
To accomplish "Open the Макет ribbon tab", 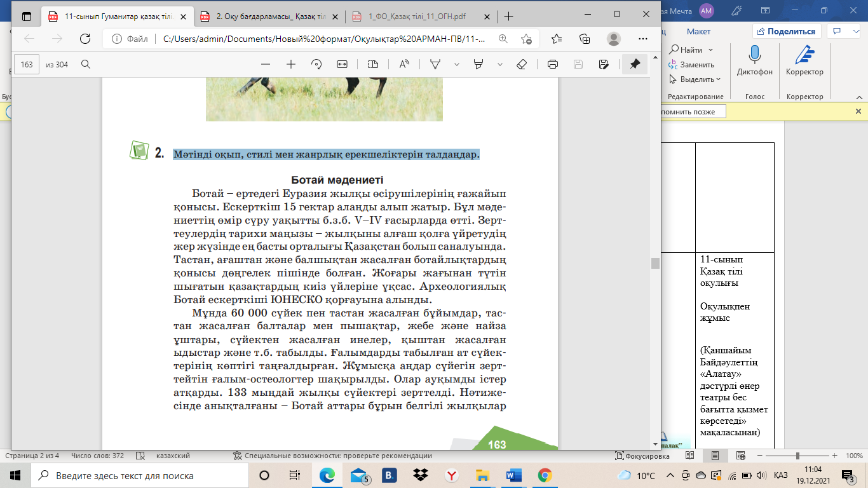I will click(x=698, y=31).
